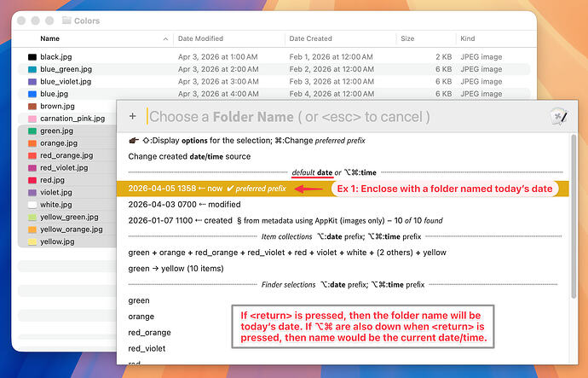Click the blue_violet.jpg file icon
Screen dimensions: 588x378
32,82
